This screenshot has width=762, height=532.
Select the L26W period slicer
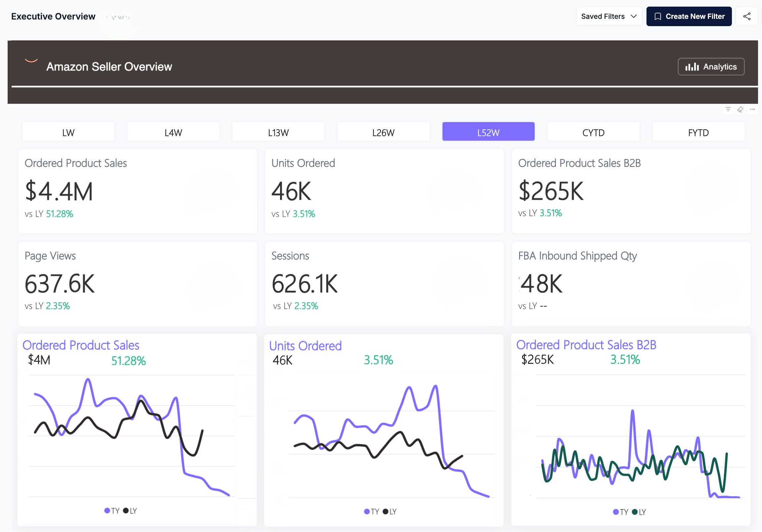(x=383, y=133)
